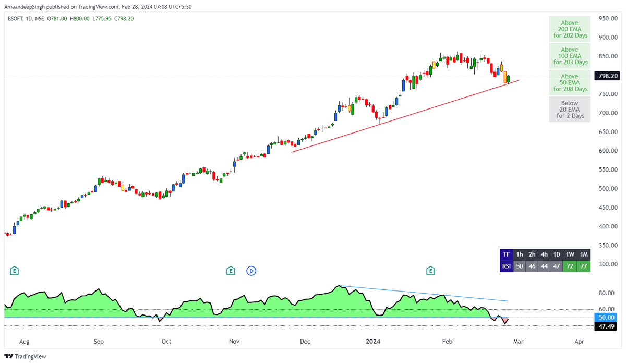The height and width of the screenshot is (364, 626).
Task: Click the Dec time axis label
Action: pyautogui.click(x=305, y=342)
